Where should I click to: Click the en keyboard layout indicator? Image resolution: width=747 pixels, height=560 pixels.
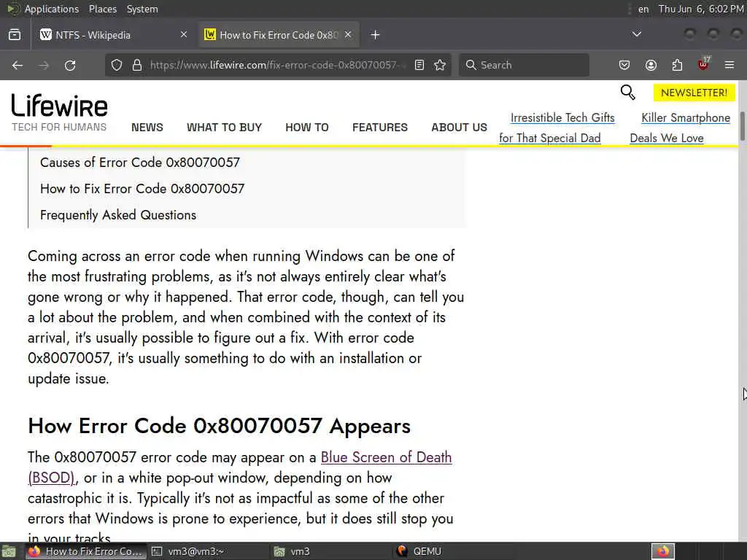(x=643, y=9)
